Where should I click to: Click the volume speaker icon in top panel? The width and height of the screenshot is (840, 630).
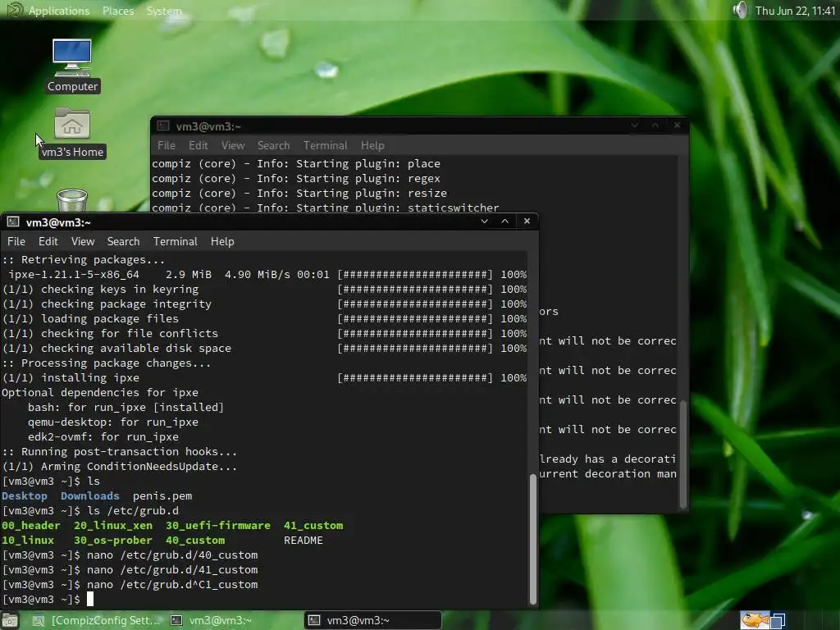click(x=740, y=10)
